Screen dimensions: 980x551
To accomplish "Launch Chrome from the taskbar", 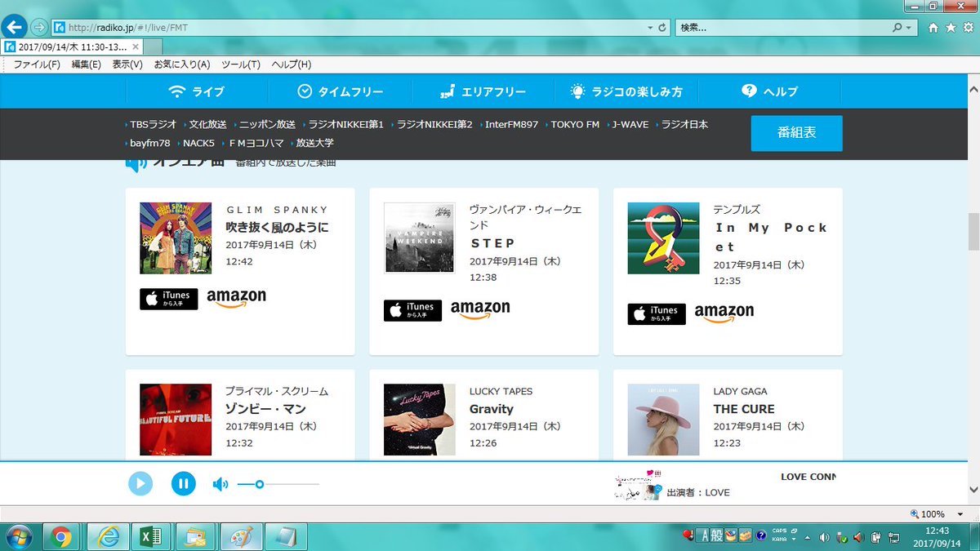I will click(60, 536).
